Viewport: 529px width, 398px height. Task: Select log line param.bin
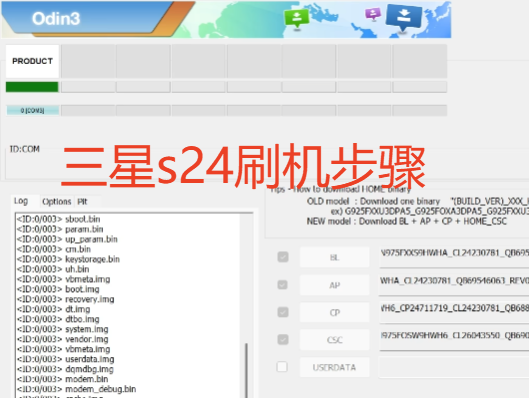[x=60, y=229]
